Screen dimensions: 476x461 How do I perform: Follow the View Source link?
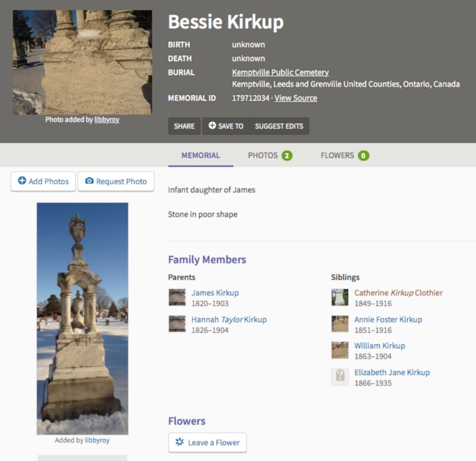tap(296, 98)
